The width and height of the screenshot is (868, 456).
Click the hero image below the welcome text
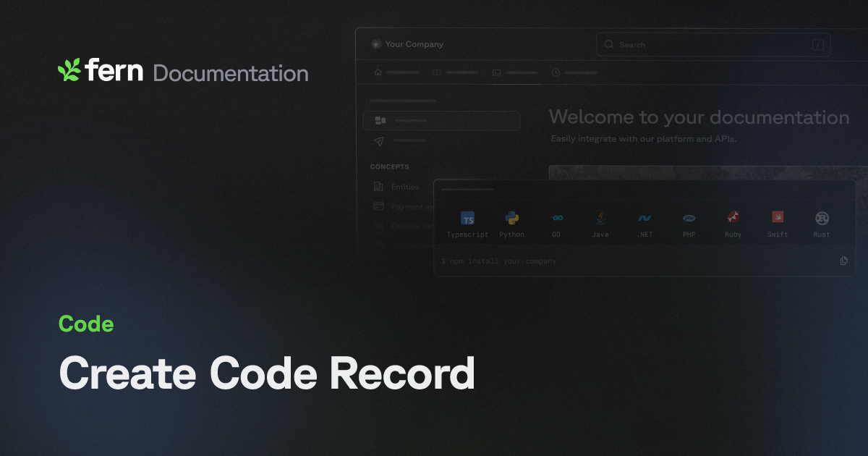click(x=708, y=173)
